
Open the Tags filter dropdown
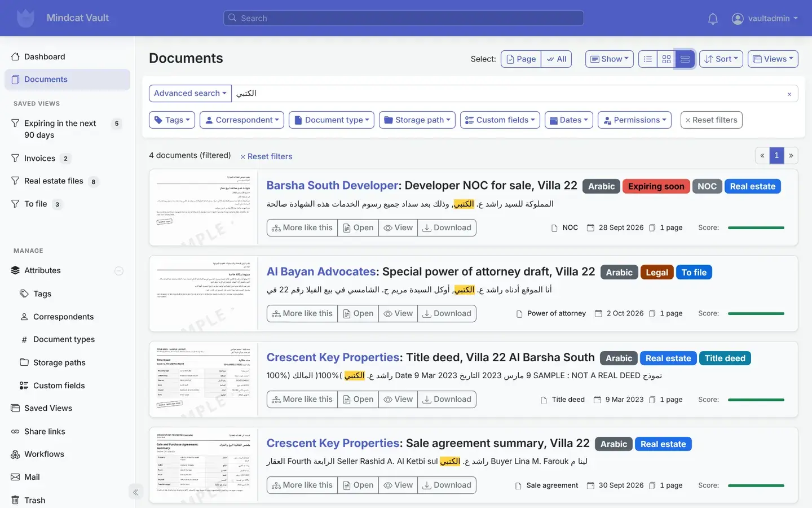[x=172, y=120]
